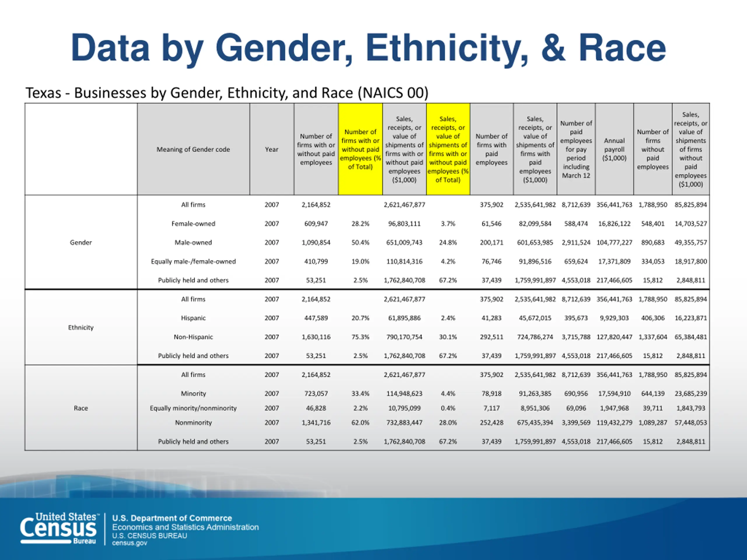This screenshot has height=560, width=747.
Task: Click Hispanic firms without paid employees 406,306
Action: click(653, 318)
